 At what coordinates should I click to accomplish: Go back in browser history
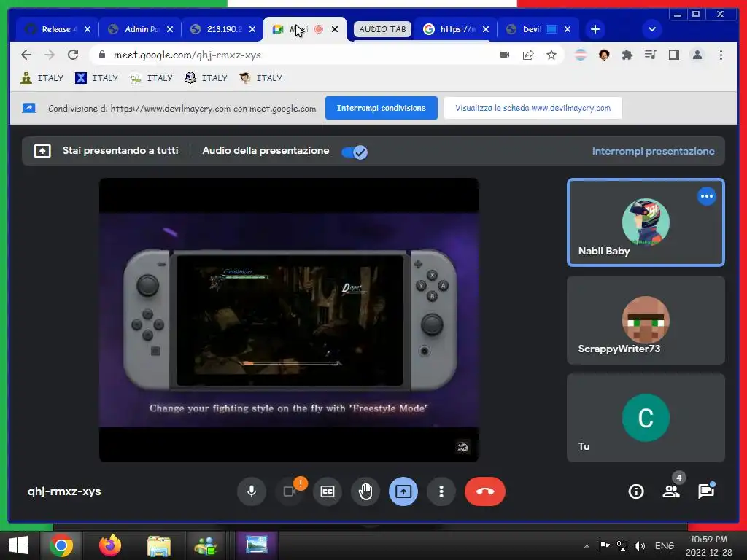pos(26,55)
